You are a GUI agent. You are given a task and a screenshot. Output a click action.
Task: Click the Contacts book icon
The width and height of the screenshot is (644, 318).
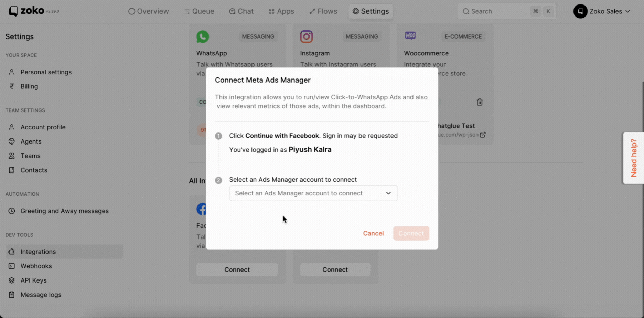pyautogui.click(x=12, y=170)
